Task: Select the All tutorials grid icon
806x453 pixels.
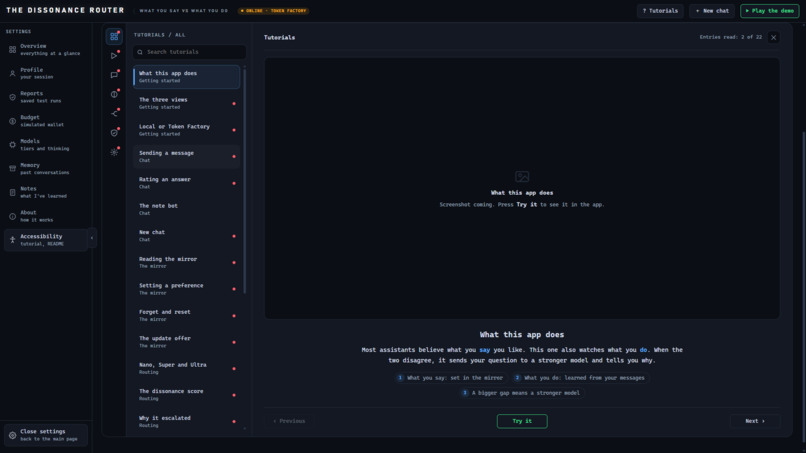Action: tap(114, 37)
